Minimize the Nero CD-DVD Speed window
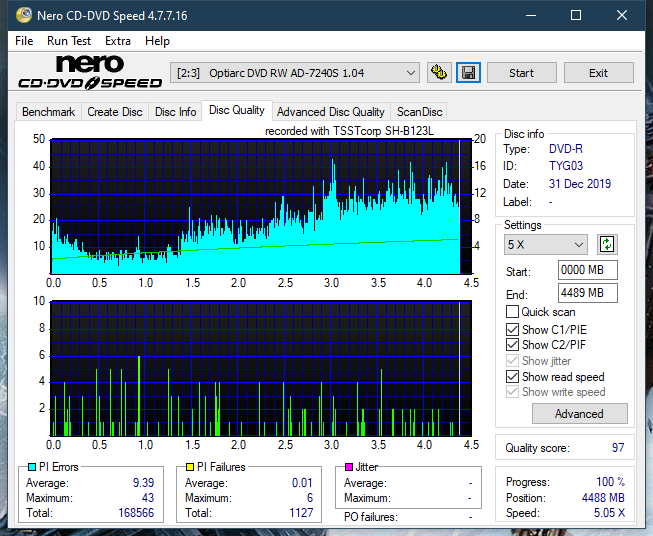The width and height of the screenshot is (653, 536). [531, 15]
